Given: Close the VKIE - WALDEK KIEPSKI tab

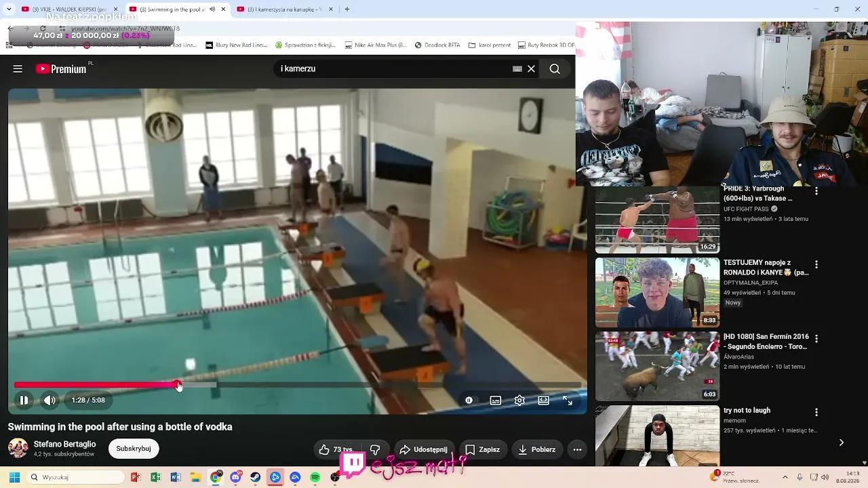Looking at the screenshot, I should pos(115,9).
